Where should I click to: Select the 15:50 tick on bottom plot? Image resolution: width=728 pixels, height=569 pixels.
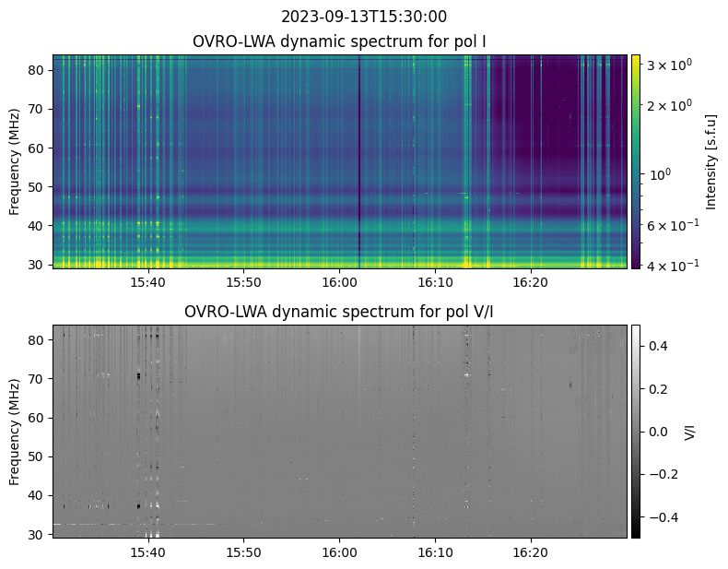click(244, 552)
